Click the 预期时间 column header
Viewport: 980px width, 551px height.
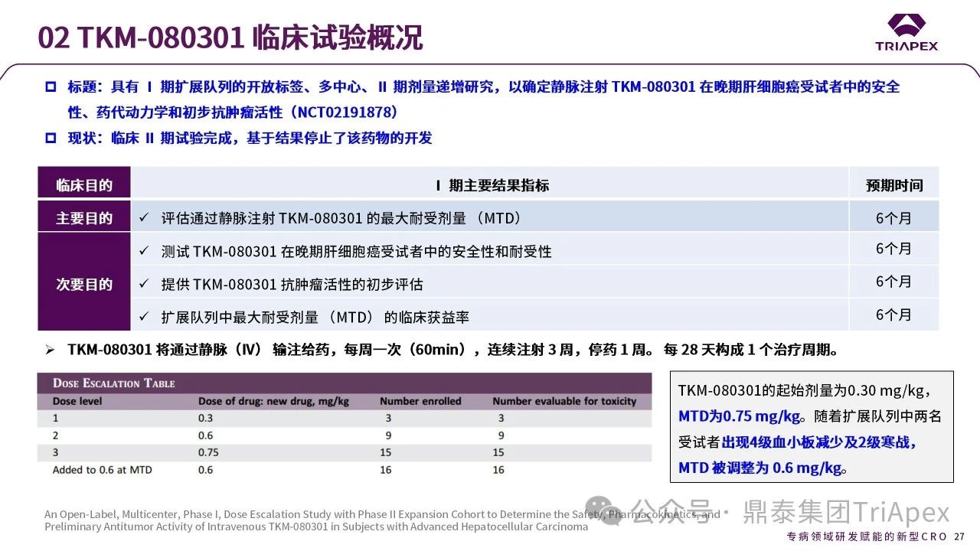[893, 185]
